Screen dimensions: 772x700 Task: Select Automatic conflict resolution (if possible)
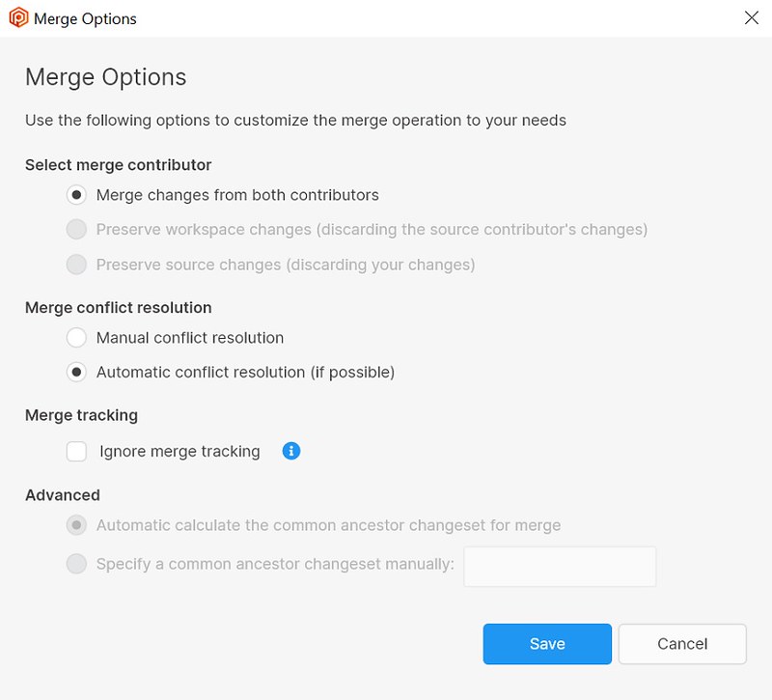(76, 372)
